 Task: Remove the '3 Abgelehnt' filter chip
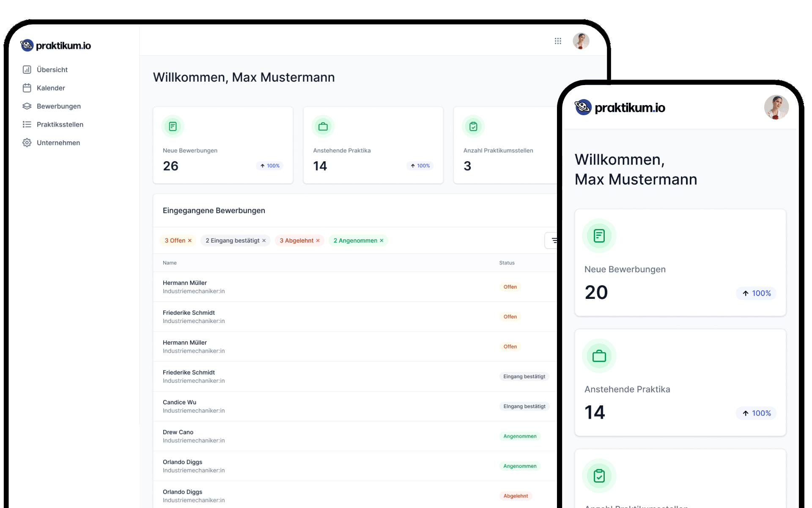pos(318,240)
